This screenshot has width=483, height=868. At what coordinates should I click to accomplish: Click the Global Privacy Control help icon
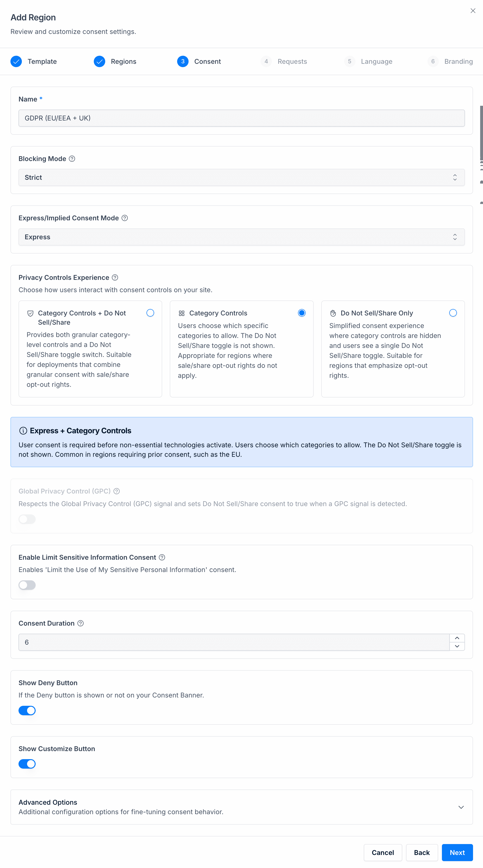(x=117, y=491)
